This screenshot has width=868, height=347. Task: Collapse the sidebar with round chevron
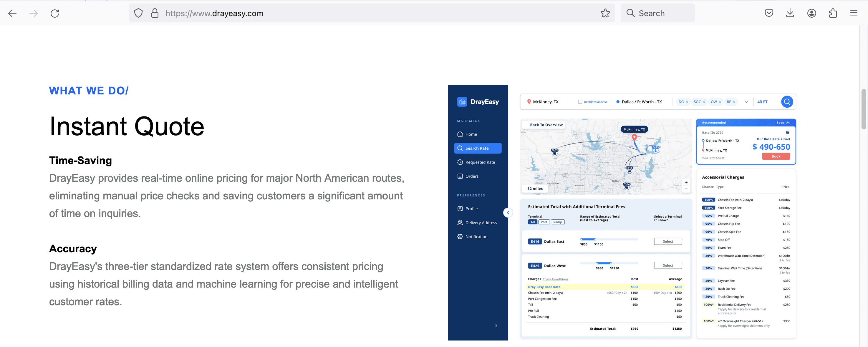pyautogui.click(x=508, y=213)
